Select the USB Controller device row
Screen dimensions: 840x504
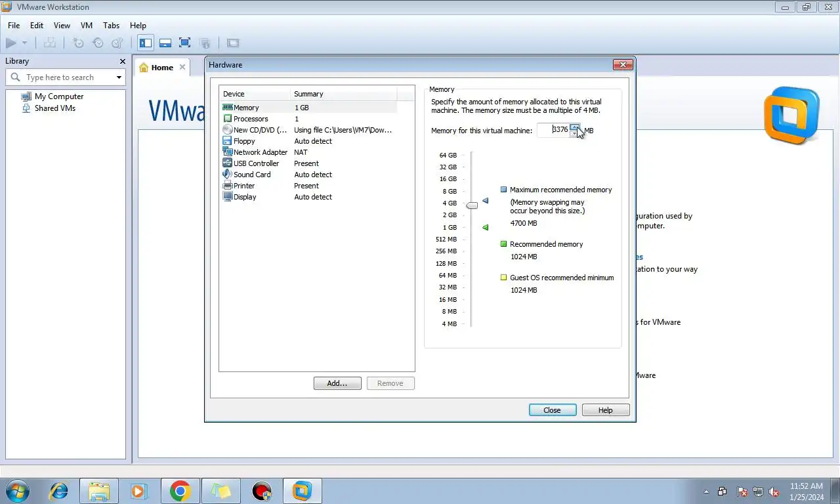tap(309, 163)
